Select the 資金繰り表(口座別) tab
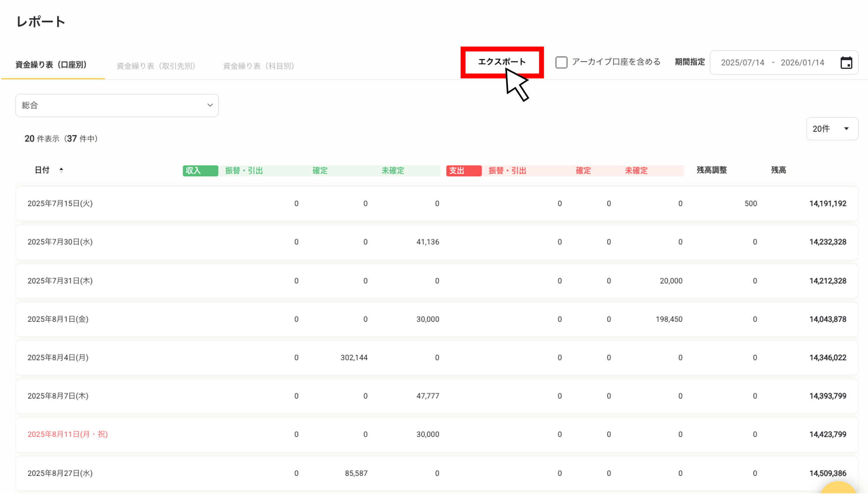The height and width of the screenshot is (494, 868). coord(51,65)
